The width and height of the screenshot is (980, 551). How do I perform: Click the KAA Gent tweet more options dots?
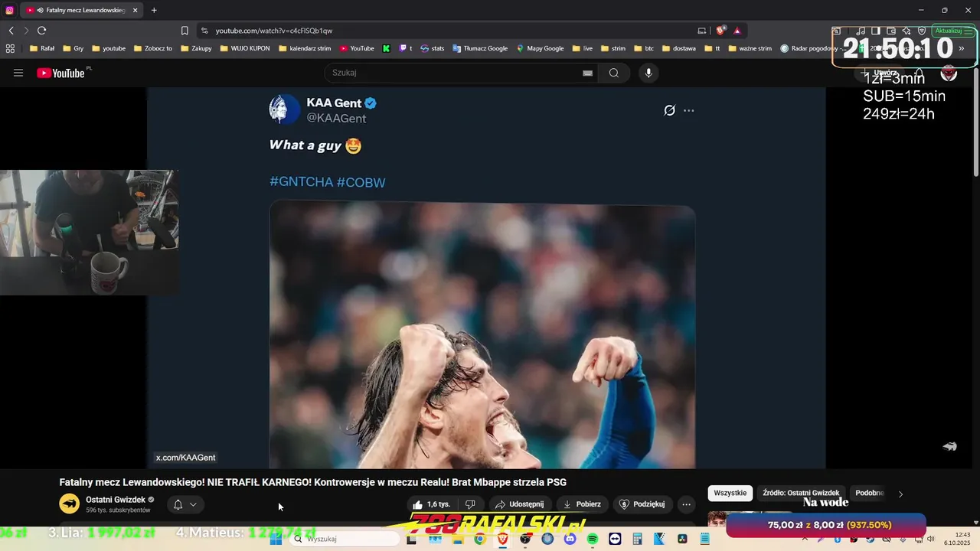tap(688, 111)
